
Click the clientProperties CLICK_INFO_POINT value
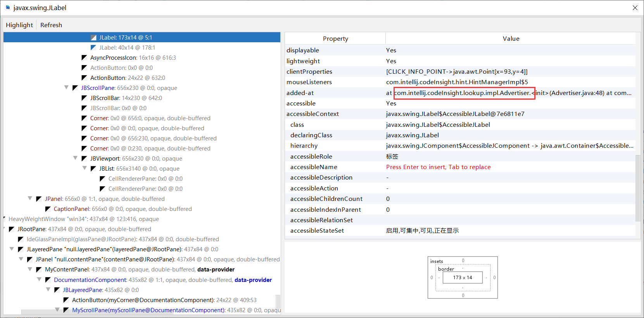[457, 71]
